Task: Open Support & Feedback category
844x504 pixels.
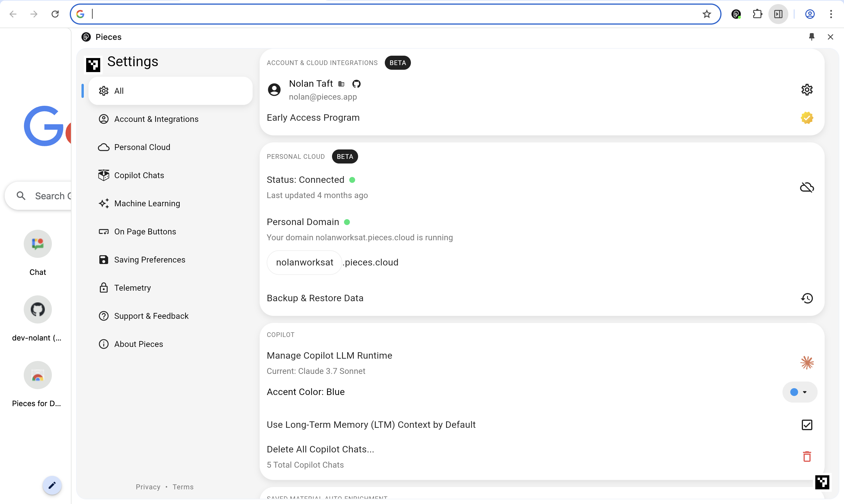Action: tap(171, 316)
